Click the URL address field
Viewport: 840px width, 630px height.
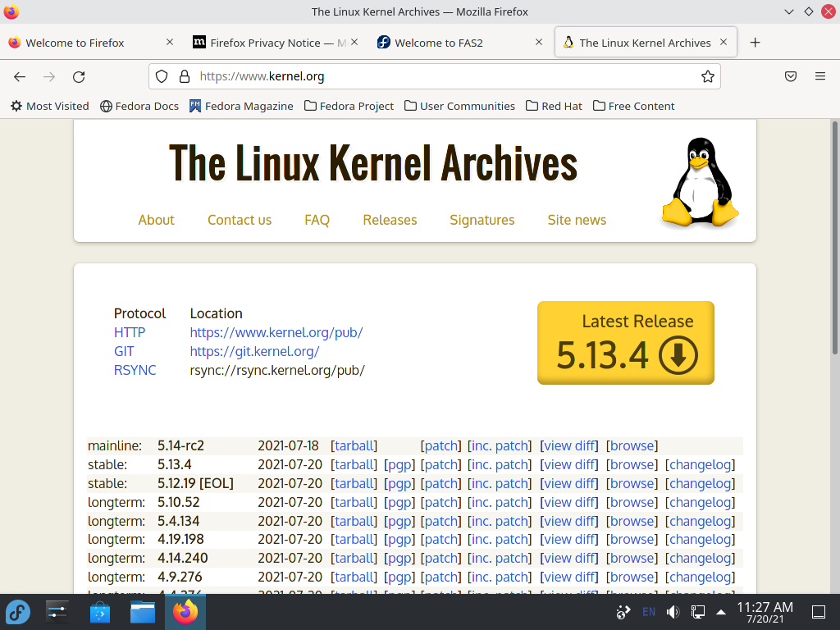435,76
